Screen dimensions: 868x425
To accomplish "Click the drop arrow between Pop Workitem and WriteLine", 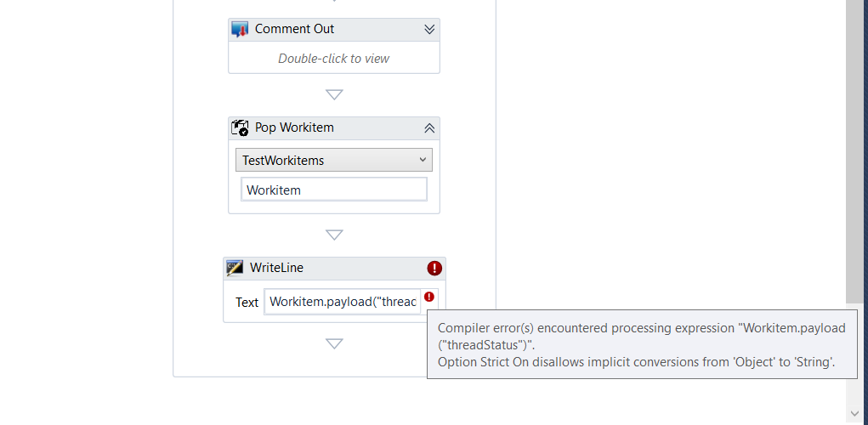I will [334, 235].
